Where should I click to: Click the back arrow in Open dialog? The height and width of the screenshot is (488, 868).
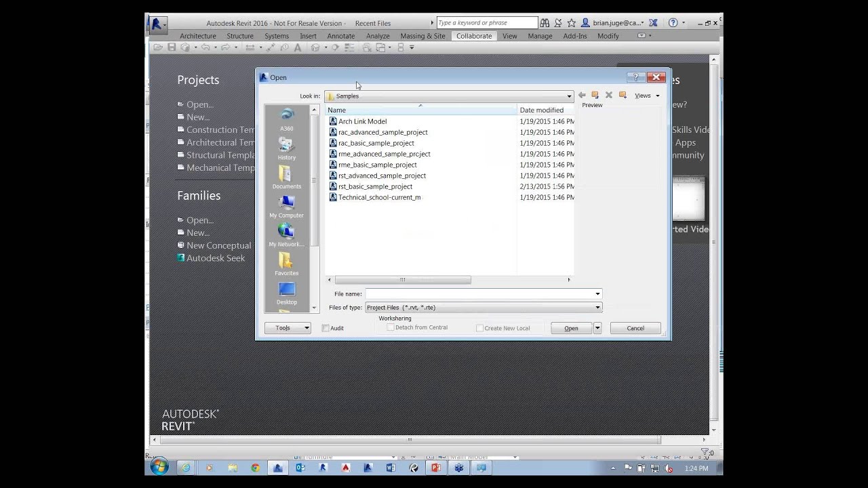pyautogui.click(x=582, y=96)
